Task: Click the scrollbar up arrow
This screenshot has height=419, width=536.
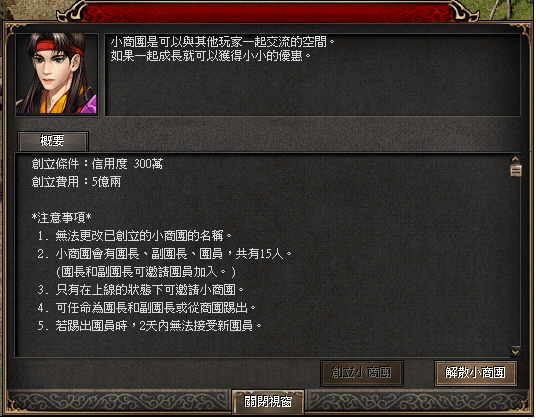Action: pyautogui.click(x=516, y=159)
